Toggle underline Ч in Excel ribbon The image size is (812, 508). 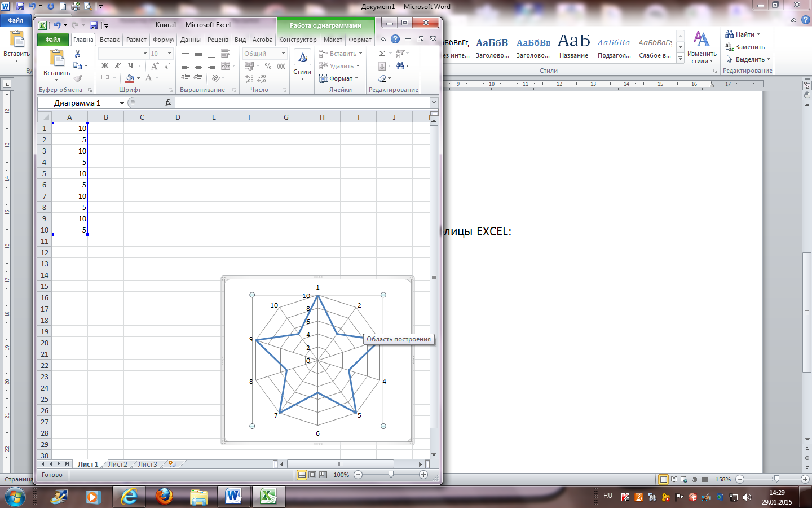pos(130,66)
